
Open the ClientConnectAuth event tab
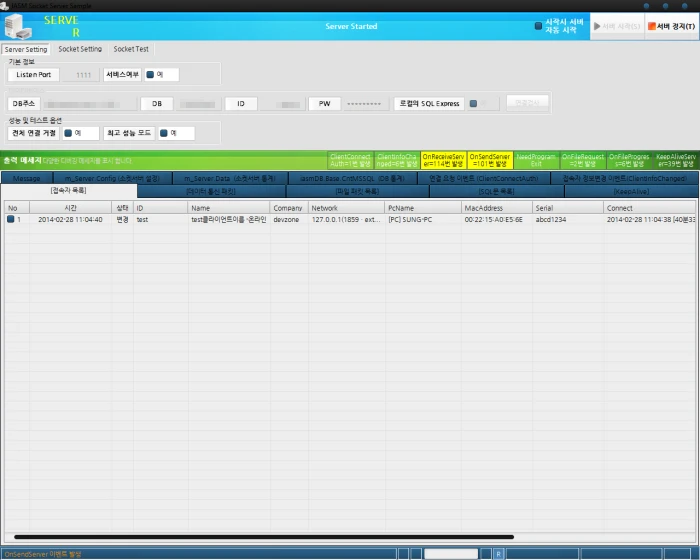pos(483,178)
